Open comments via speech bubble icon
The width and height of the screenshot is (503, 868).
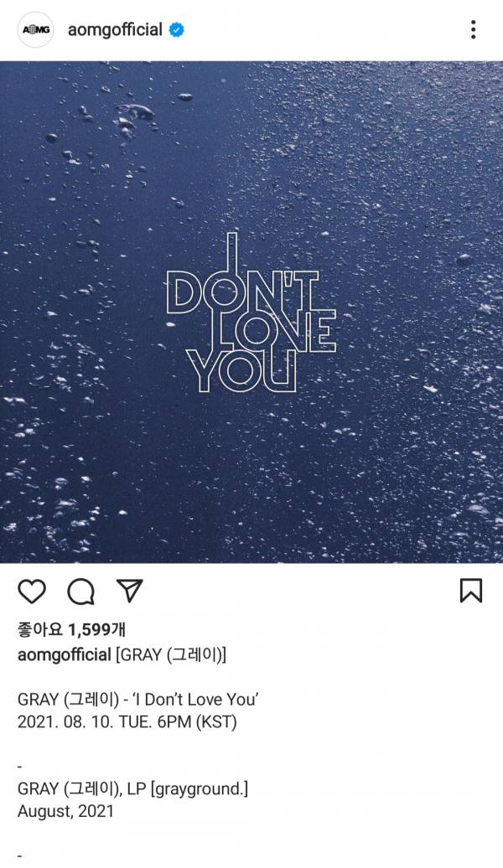[80, 592]
